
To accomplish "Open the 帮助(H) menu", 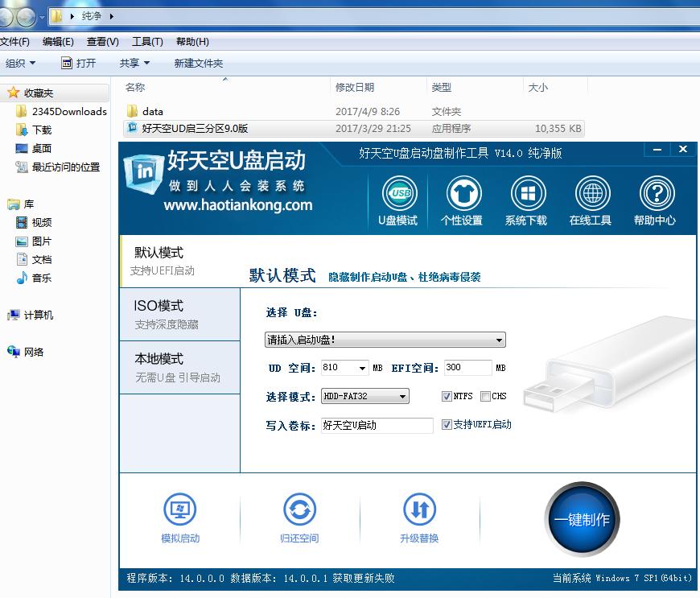I will pos(192,42).
